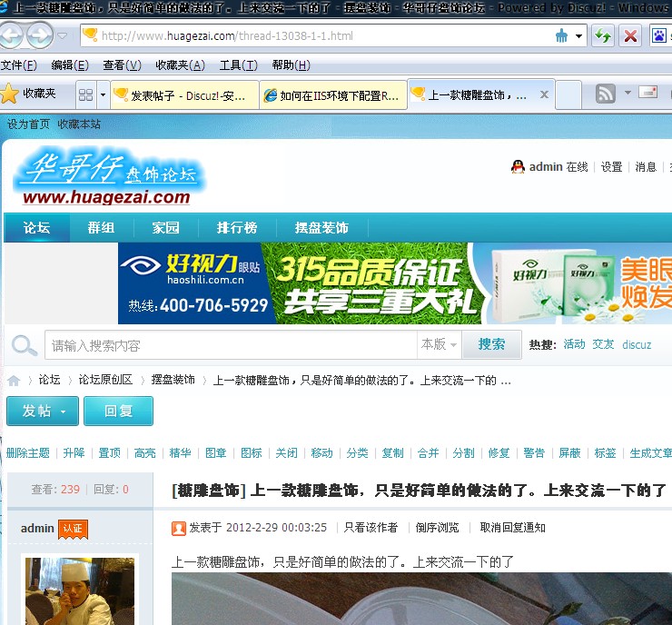
Task: Click the address bar URL field
Action: (x=317, y=36)
